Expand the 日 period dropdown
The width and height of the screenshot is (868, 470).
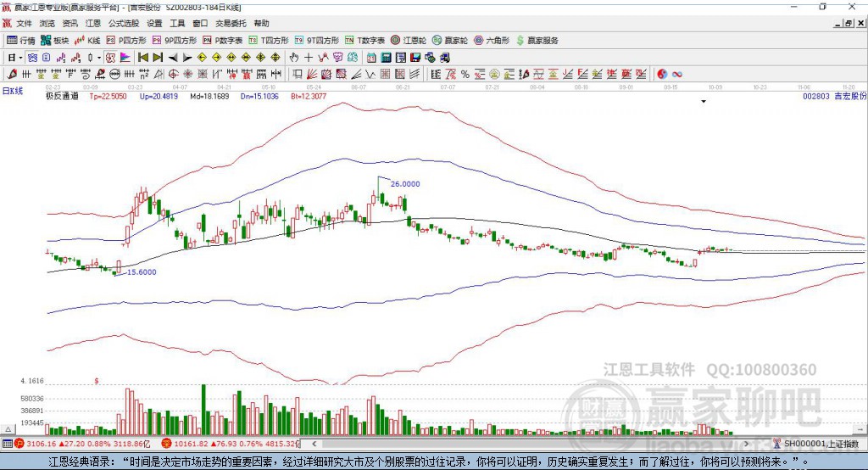(x=20, y=58)
